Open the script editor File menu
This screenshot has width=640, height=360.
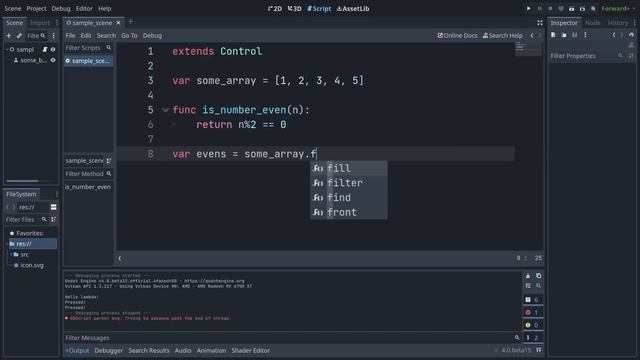click(x=70, y=36)
